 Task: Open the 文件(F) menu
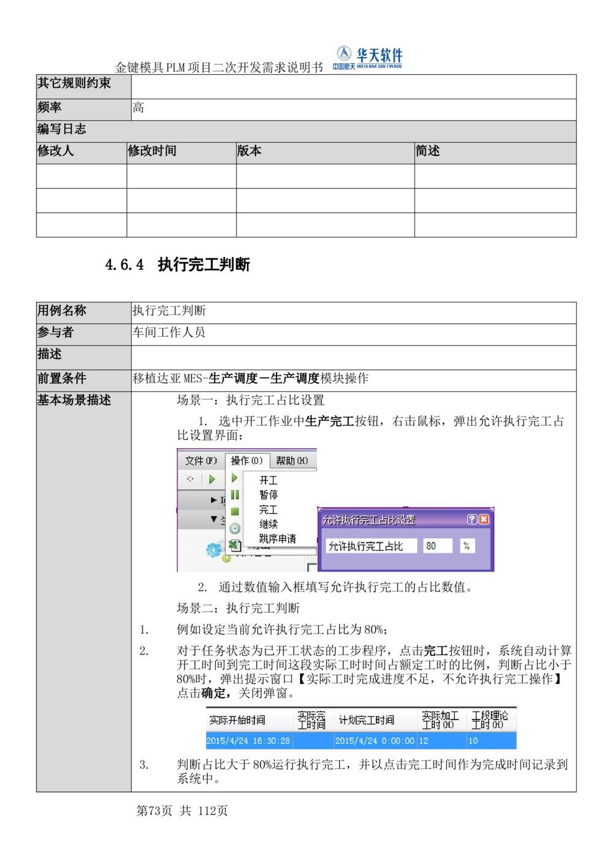pos(200,461)
